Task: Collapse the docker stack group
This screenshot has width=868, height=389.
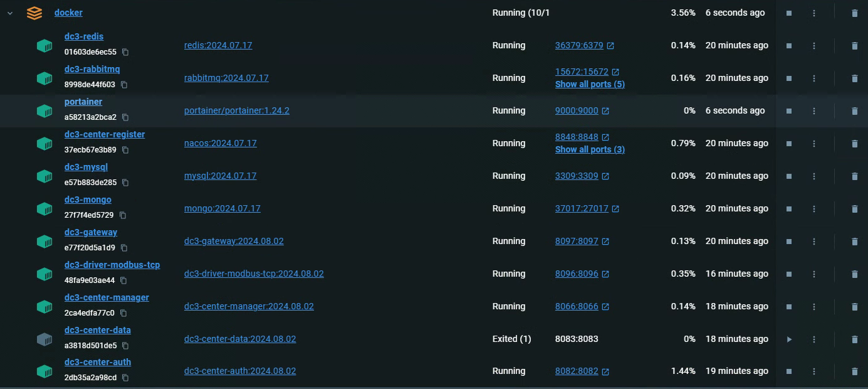Action: 10,13
